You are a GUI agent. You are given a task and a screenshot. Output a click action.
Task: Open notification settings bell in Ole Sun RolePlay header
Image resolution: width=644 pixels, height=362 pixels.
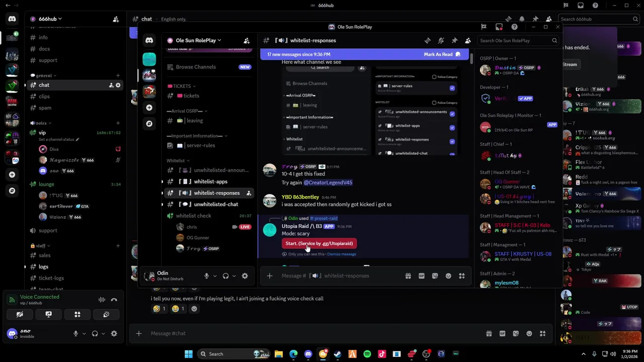[441, 40]
